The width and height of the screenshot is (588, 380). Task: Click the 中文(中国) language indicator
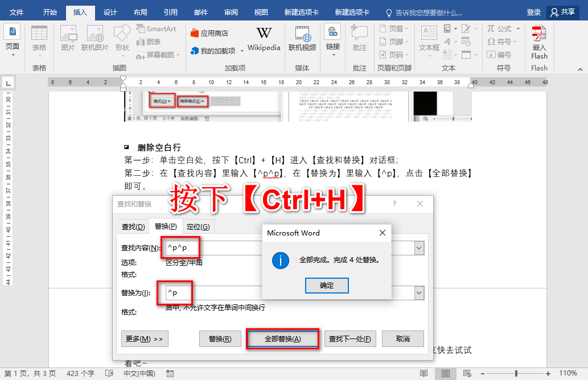pyautogui.click(x=139, y=373)
